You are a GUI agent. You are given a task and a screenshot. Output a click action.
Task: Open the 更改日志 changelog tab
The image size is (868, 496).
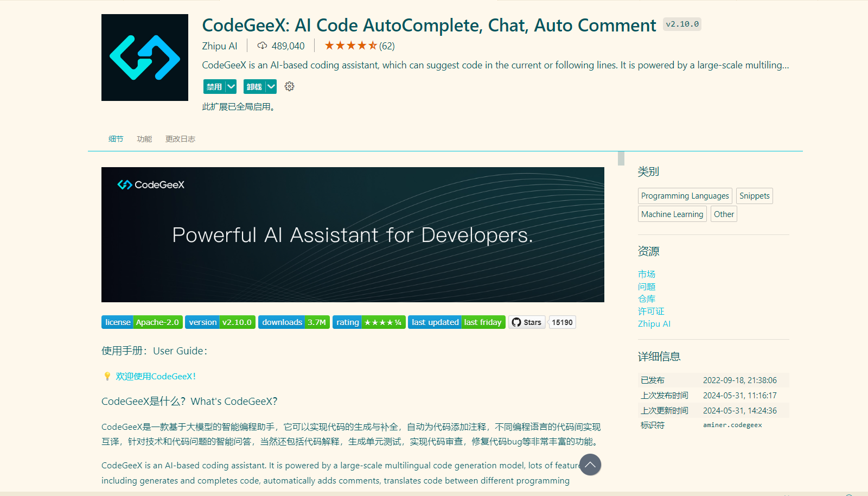[x=180, y=139]
